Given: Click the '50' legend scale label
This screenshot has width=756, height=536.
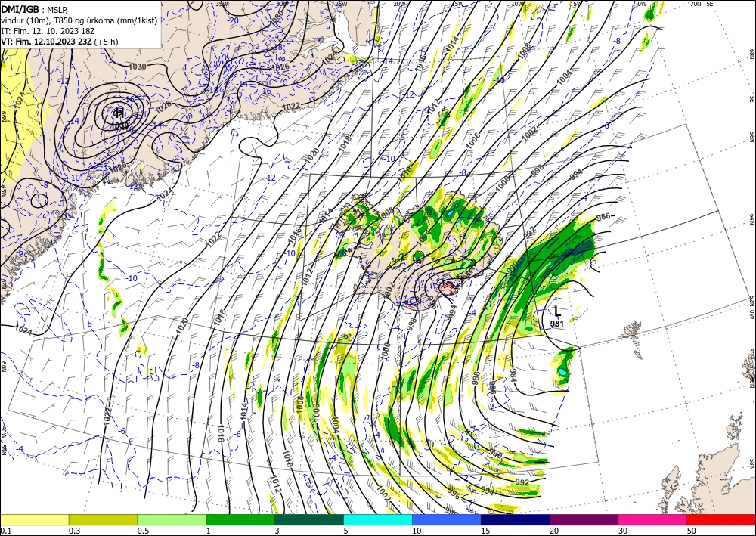Looking at the screenshot, I should point(692,531).
